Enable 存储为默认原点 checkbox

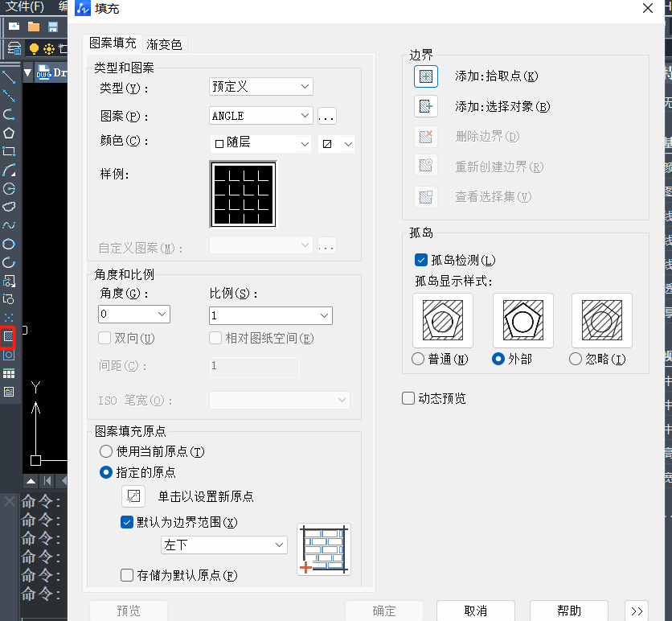click(127, 575)
